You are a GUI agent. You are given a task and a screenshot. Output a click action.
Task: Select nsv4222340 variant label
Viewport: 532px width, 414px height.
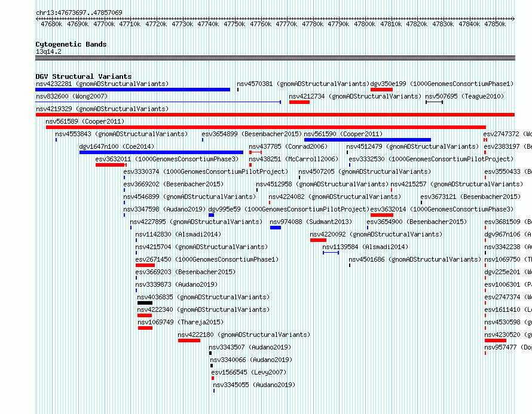203,309
